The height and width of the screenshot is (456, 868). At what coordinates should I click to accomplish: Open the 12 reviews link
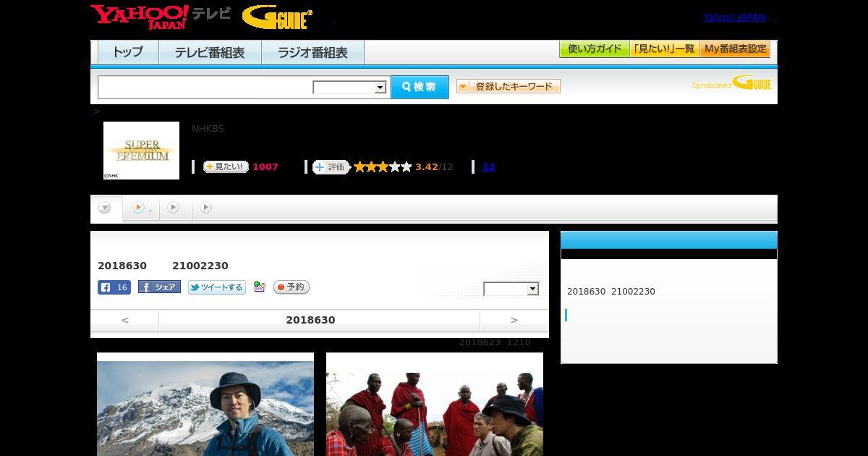coord(489,167)
